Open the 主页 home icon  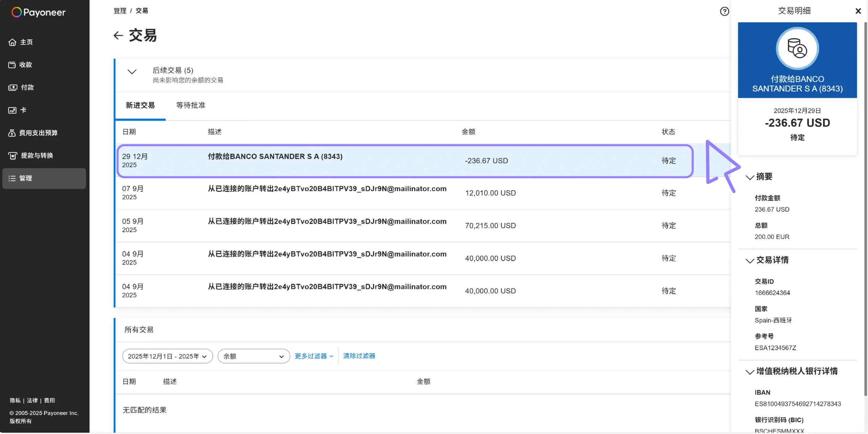[x=12, y=42]
